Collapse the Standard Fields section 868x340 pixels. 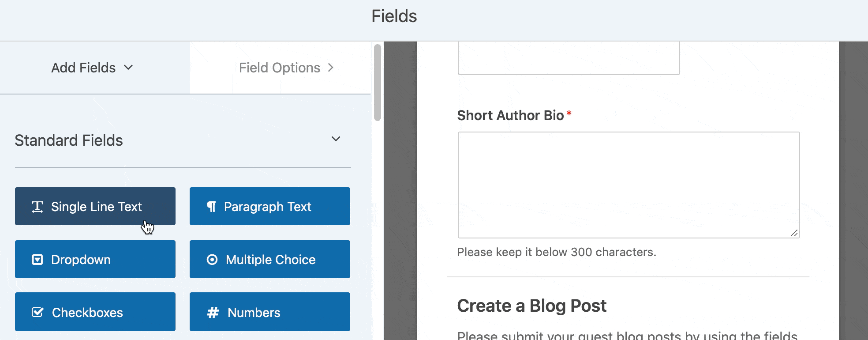tap(336, 139)
